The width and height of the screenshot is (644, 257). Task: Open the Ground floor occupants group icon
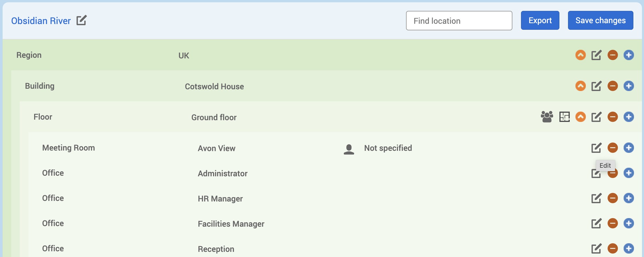pyautogui.click(x=547, y=117)
